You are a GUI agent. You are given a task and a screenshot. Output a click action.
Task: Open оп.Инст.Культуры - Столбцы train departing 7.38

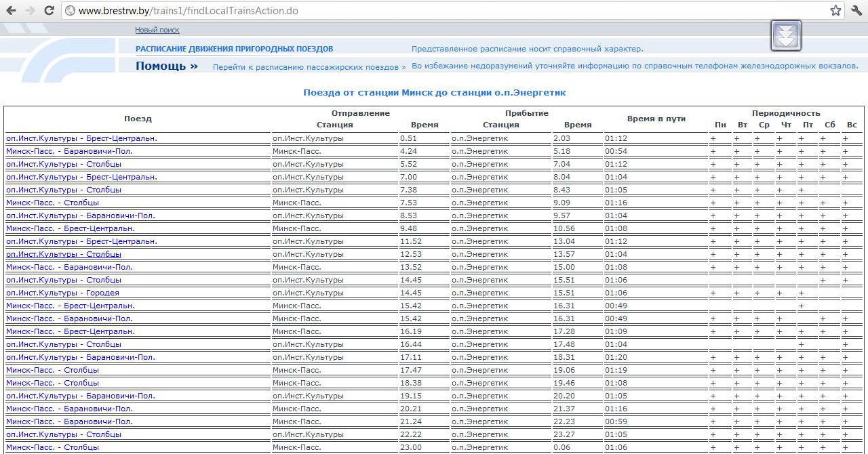pyautogui.click(x=64, y=190)
